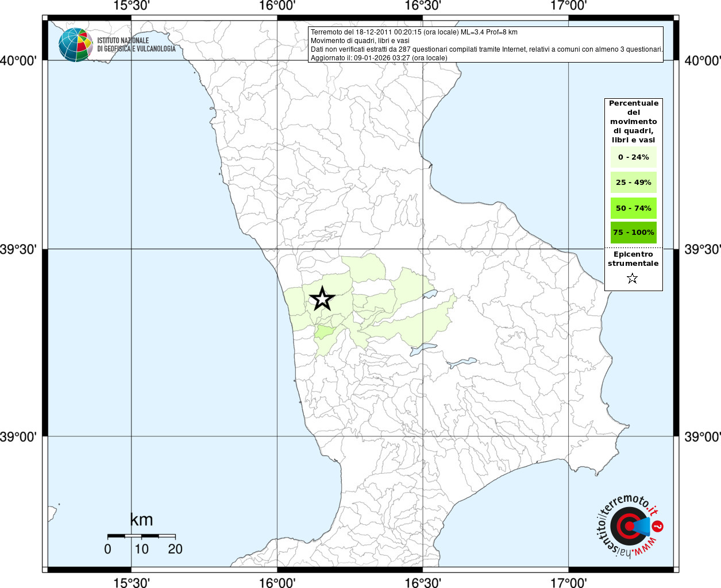
Task: Click the bottom 17°00' longitude label
Action: pyautogui.click(x=568, y=582)
